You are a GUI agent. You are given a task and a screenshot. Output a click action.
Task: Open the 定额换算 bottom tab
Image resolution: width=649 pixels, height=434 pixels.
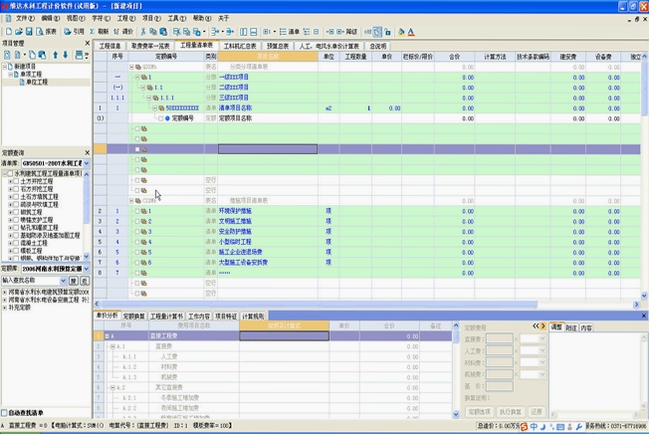(x=134, y=316)
